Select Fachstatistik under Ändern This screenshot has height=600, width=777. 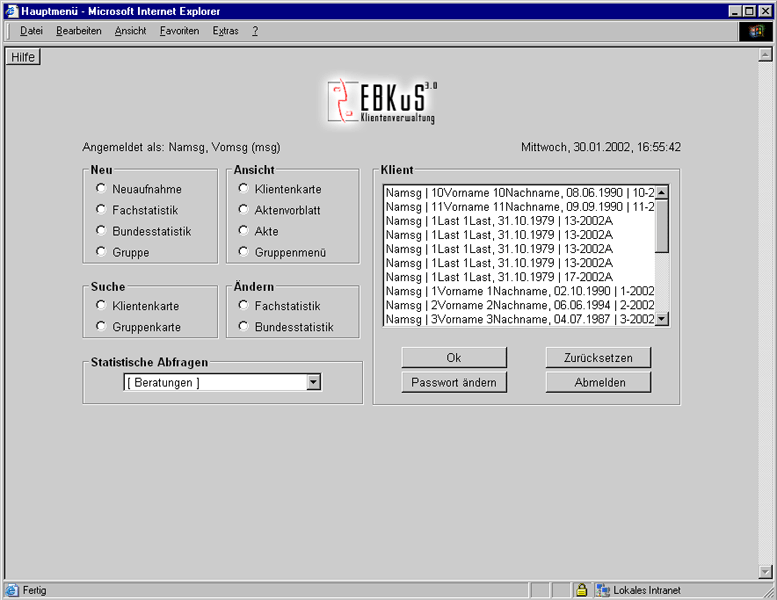(x=243, y=305)
